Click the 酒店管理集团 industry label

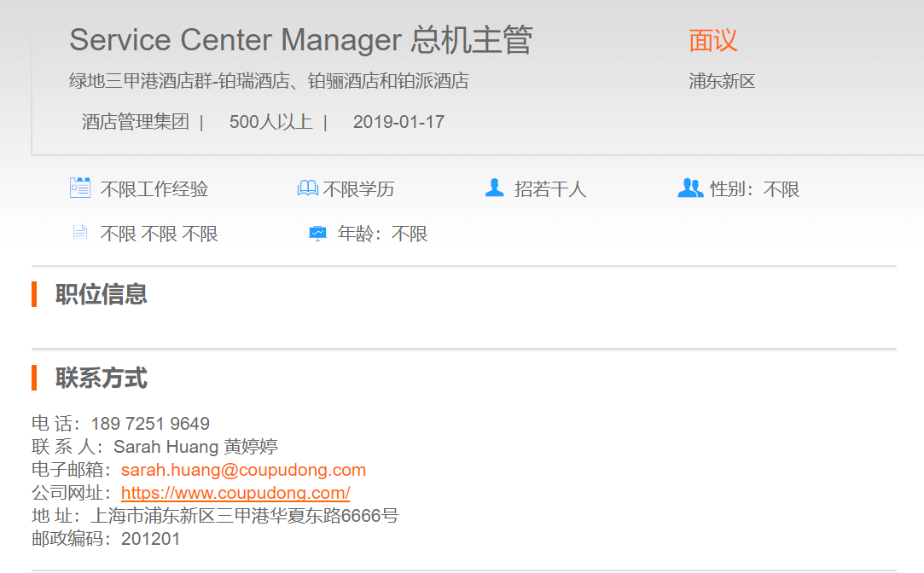tap(135, 122)
